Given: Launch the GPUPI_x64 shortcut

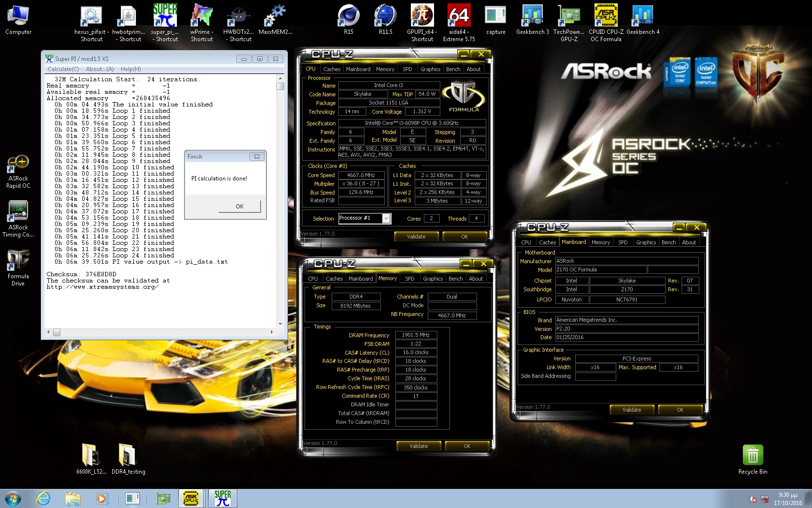Looking at the screenshot, I should click(422, 23).
